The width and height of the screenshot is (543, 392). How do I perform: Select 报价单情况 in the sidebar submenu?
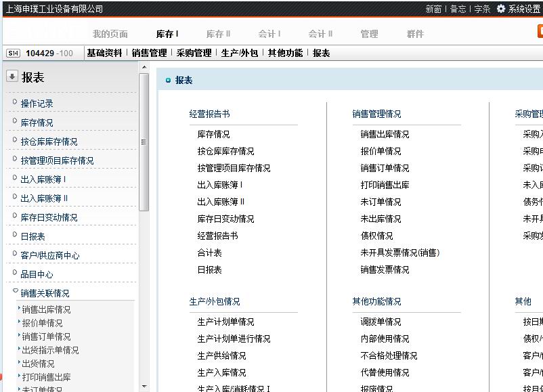42,323
